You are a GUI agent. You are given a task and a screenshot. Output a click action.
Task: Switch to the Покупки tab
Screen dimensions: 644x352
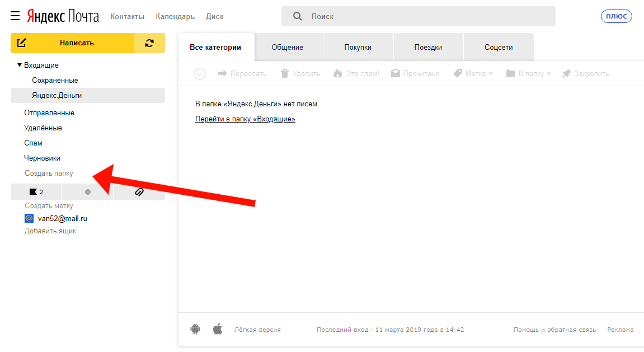pos(358,47)
